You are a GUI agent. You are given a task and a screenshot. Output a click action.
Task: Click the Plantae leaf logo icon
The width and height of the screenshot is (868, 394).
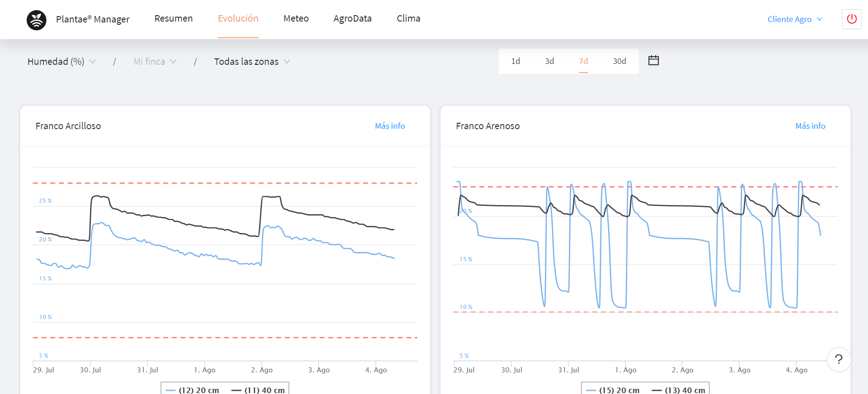tap(36, 20)
